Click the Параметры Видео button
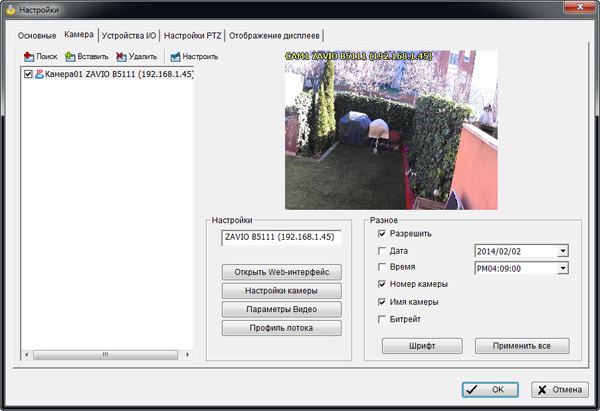The height and width of the screenshot is (411, 600). point(281,309)
